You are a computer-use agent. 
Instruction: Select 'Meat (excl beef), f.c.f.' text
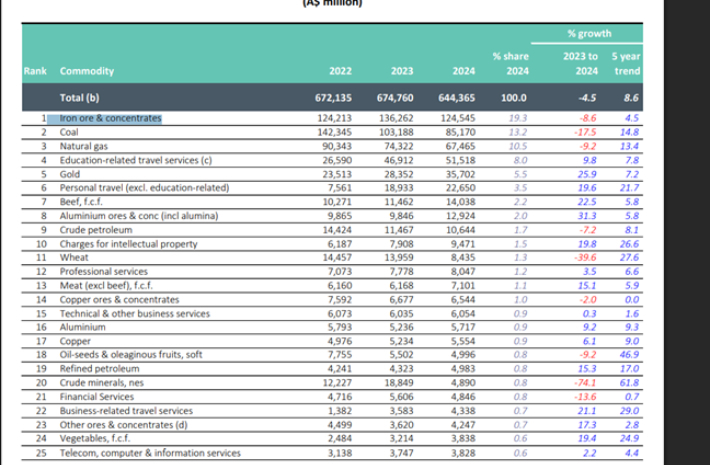tap(106, 286)
